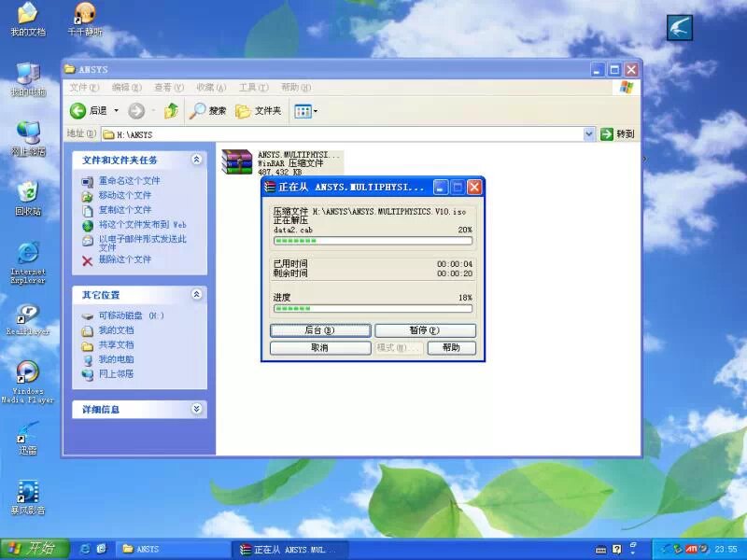Click the 转到 go button

tap(617, 134)
